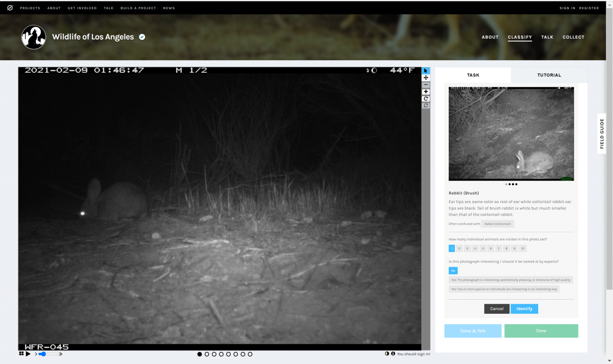
Task: Open project About page link
Action: (490, 37)
